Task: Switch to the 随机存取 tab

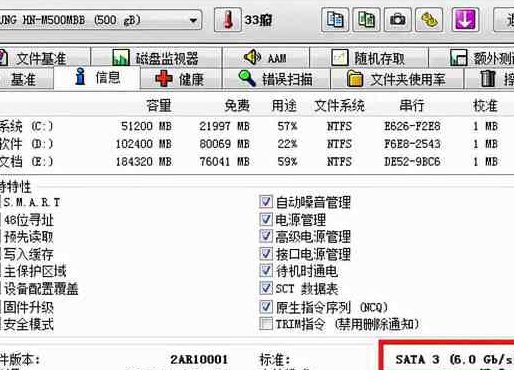Action: (369, 58)
